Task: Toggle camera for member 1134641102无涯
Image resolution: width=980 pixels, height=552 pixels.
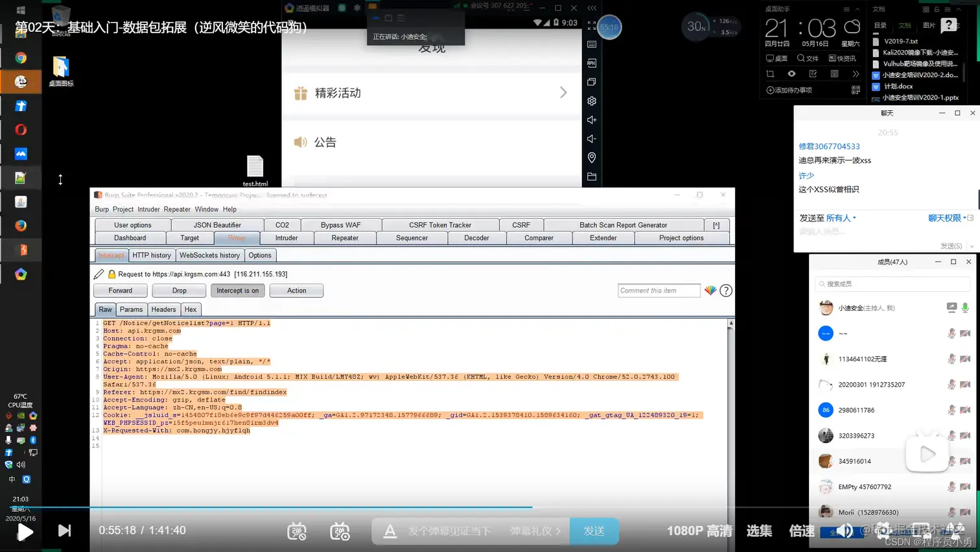Action: coord(965,359)
